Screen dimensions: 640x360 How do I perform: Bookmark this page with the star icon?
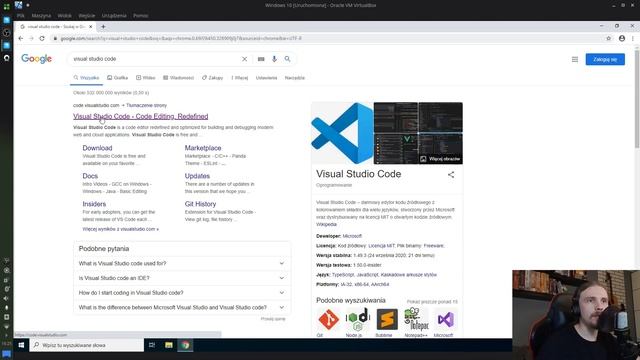tap(609, 38)
